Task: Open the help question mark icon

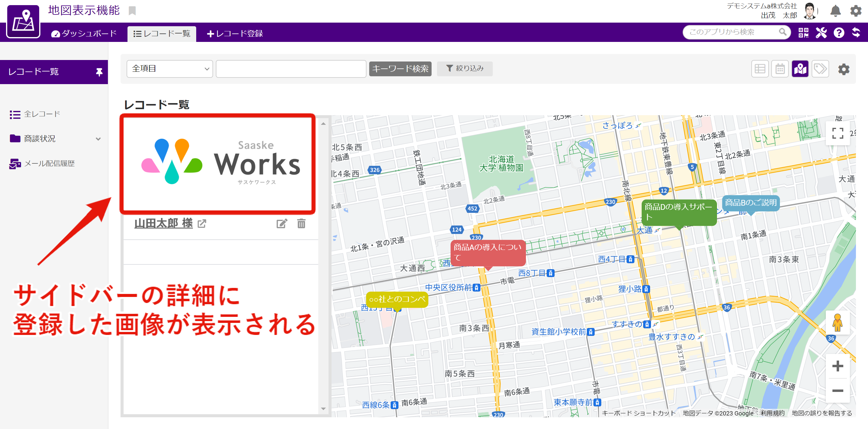Action: tap(839, 33)
